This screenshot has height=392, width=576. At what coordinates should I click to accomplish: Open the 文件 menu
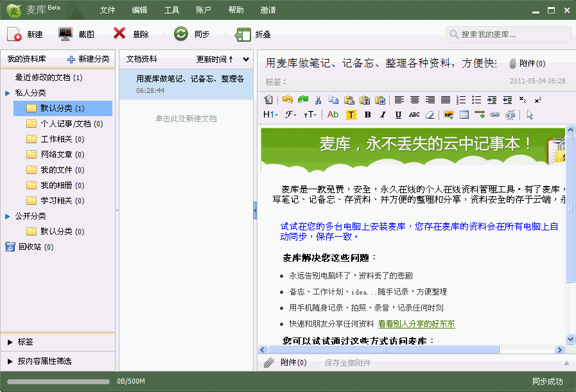click(x=107, y=10)
